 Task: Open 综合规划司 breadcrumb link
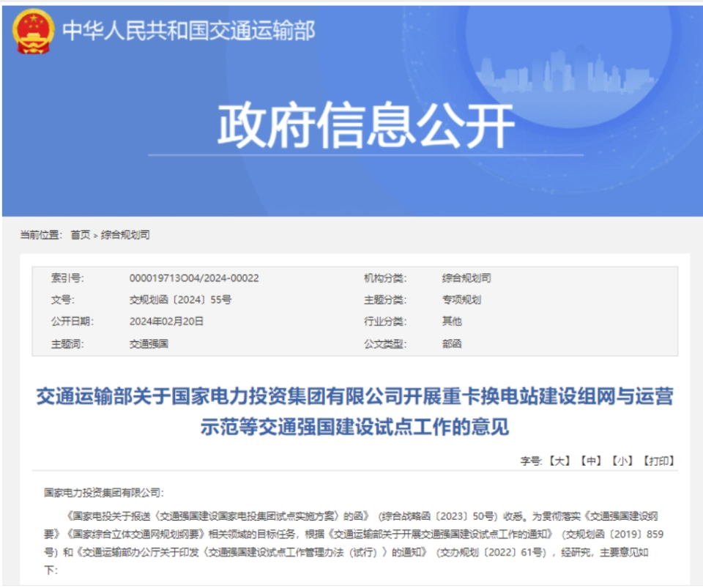[x=125, y=235]
